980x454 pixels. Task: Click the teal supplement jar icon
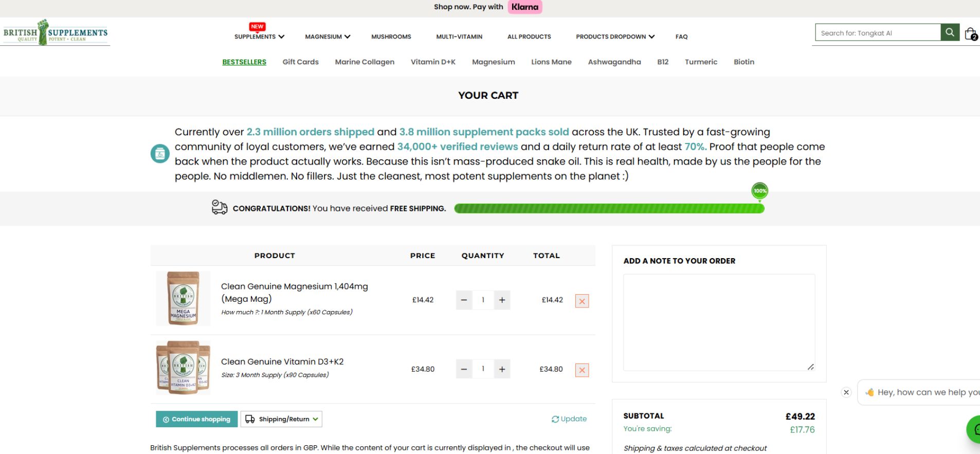pos(160,154)
